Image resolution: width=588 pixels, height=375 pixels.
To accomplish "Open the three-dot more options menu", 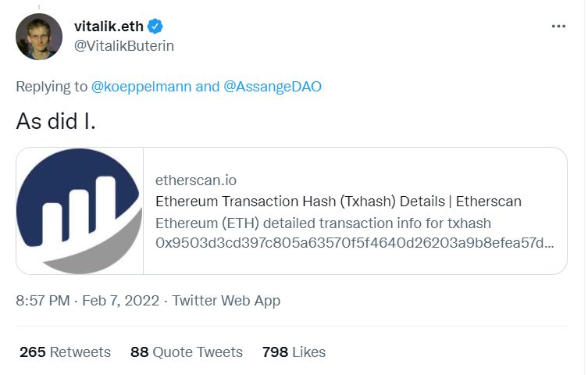I will [558, 26].
